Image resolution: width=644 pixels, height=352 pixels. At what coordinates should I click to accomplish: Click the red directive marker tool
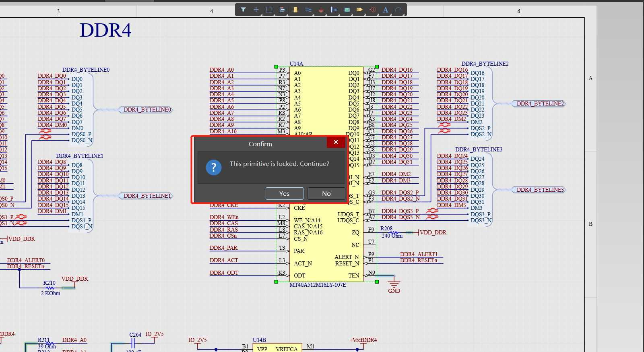pos(373,10)
